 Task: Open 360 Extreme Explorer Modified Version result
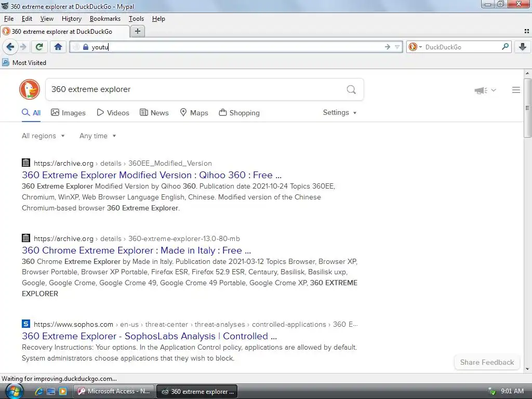[152, 175]
